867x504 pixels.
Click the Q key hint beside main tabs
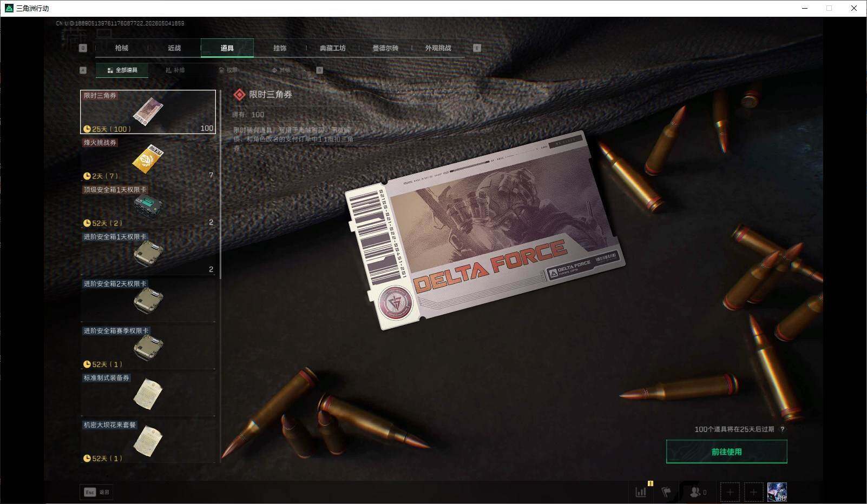click(x=83, y=48)
